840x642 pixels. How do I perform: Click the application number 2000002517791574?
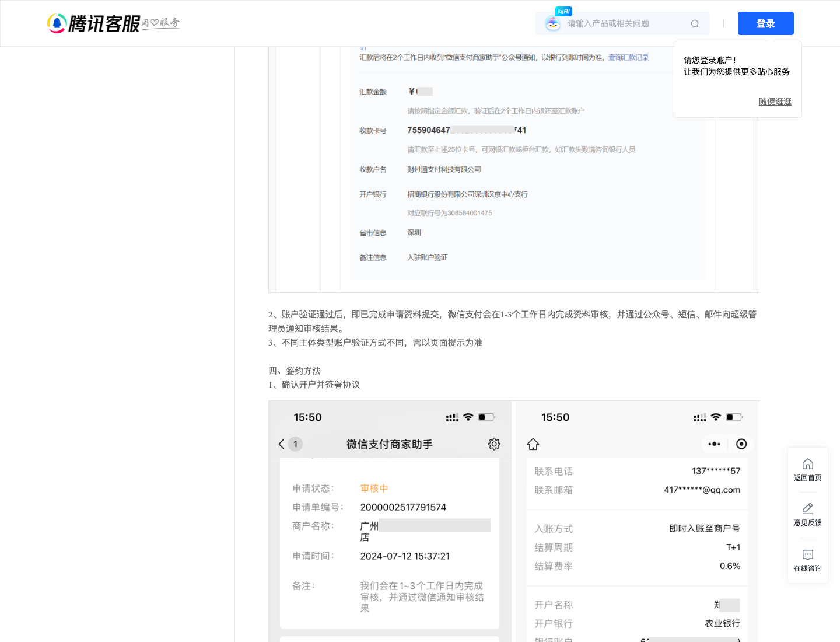click(x=403, y=507)
